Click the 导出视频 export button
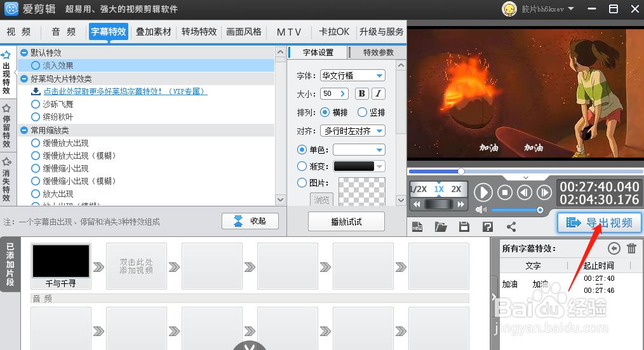Image resolution: width=644 pixels, height=350 pixels. click(600, 223)
